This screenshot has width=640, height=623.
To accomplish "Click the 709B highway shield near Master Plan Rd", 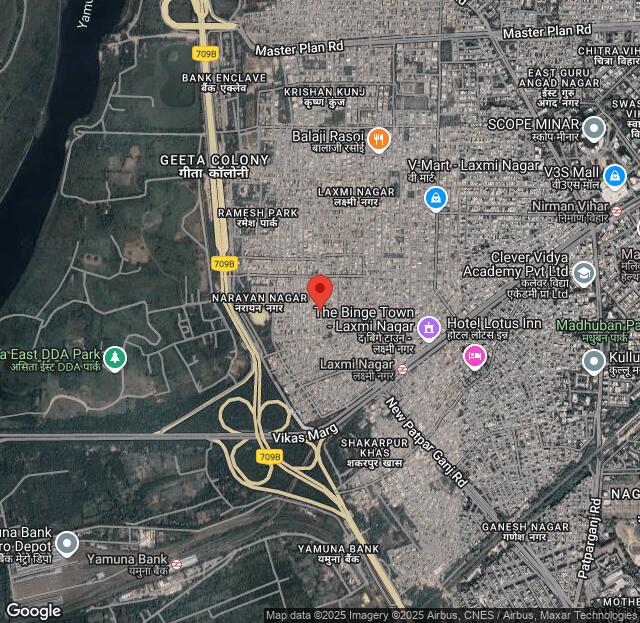I will point(208,53).
